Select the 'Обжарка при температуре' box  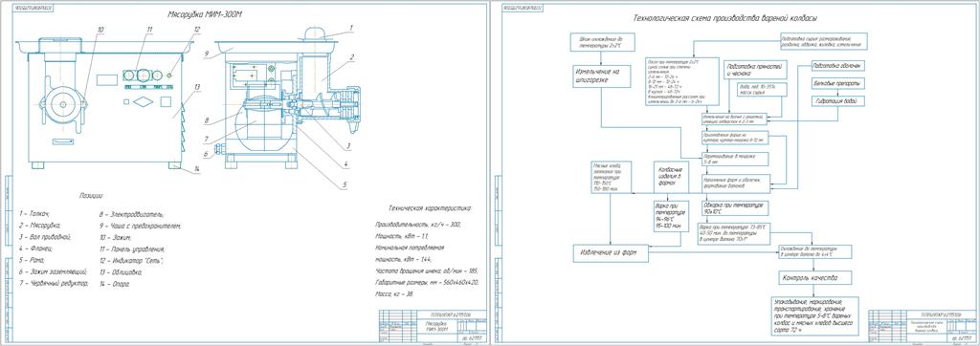pyautogui.click(x=734, y=207)
